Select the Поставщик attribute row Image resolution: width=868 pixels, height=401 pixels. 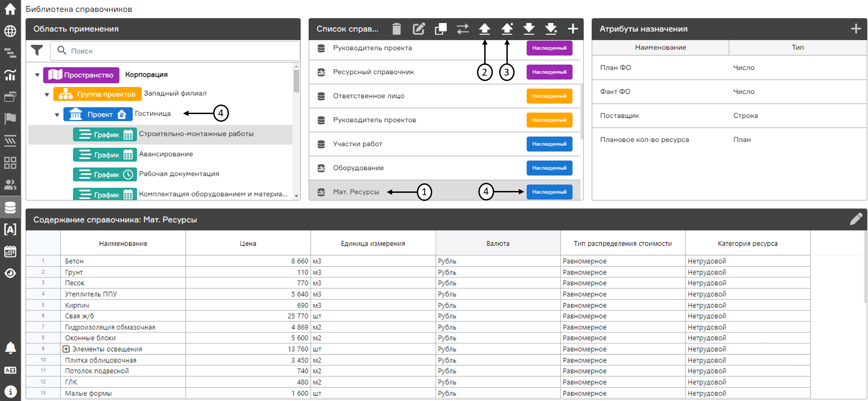coord(729,116)
